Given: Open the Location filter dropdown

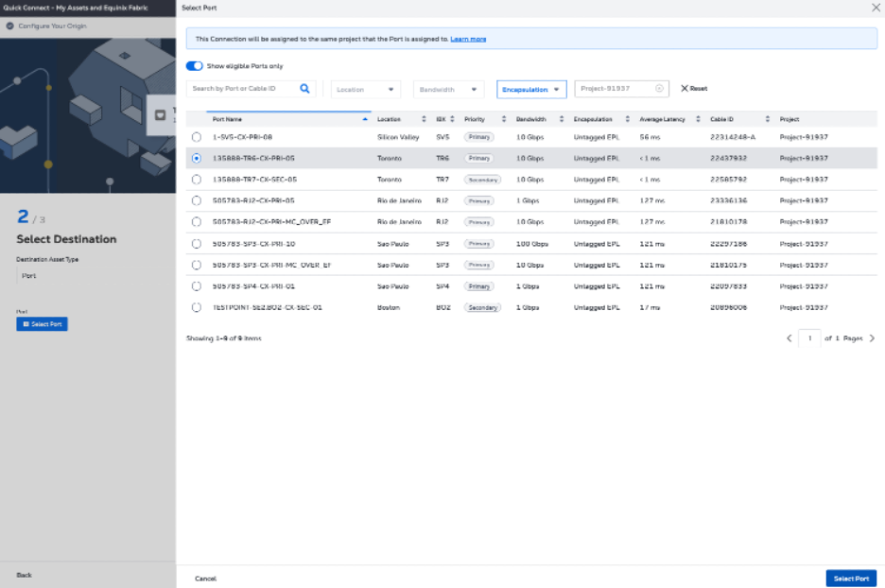Looking at the screenshot, I should click(x=366, y=90).
